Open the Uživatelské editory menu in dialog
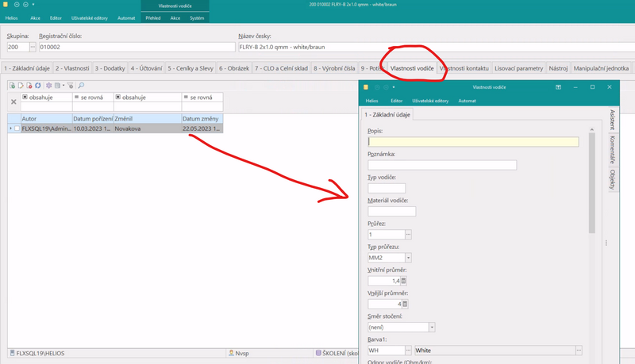Screen dimensions: 635x364 [430, 101]
